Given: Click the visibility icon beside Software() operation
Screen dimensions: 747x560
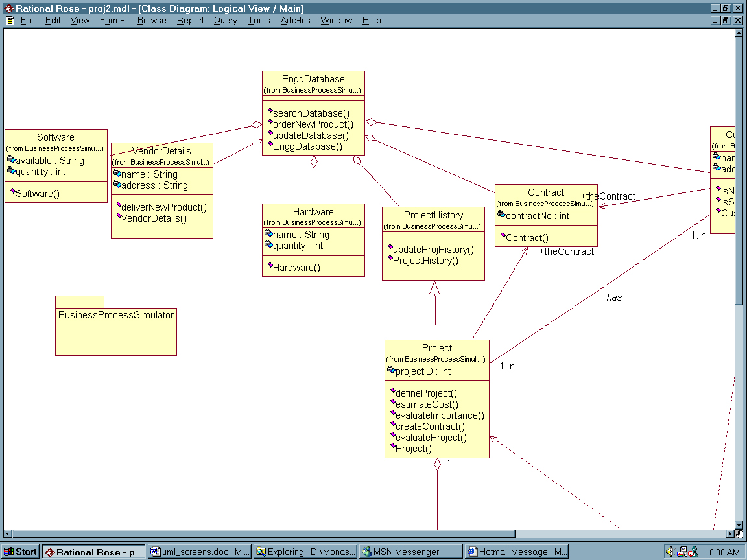Looking at the screenshot, I should click(x=13, y=191).
